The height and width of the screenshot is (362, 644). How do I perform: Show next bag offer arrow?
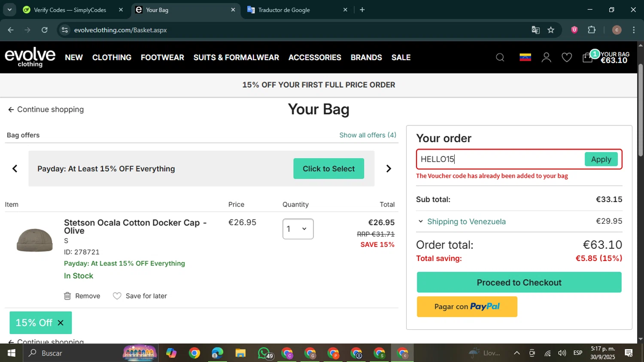[389, 169]
